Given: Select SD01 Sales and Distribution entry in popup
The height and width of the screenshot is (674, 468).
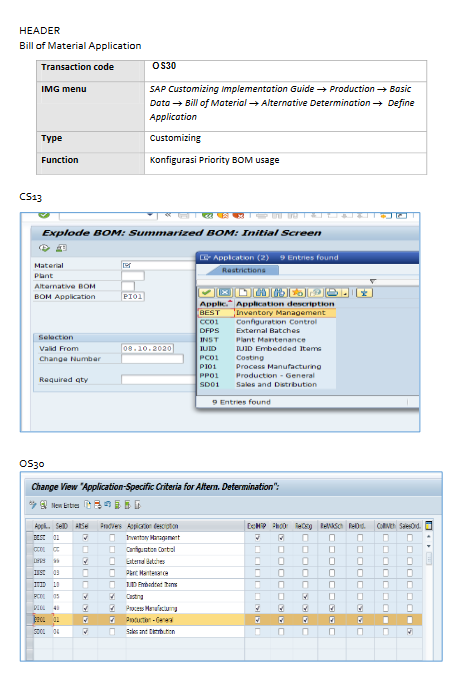Looking at the screenshot, I should click(267, 384).
